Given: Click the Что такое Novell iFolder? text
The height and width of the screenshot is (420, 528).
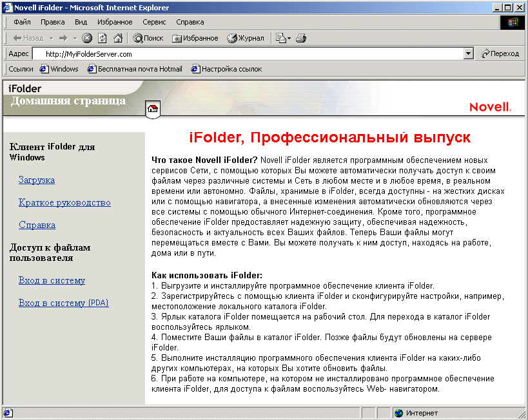Looking at the screenshot, I should (204, 160).
